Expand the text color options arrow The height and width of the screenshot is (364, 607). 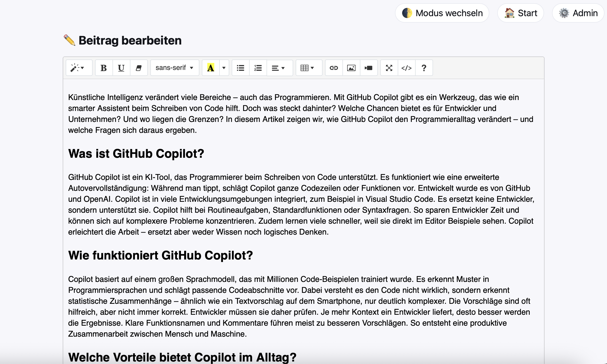click(x=224, y=68)
